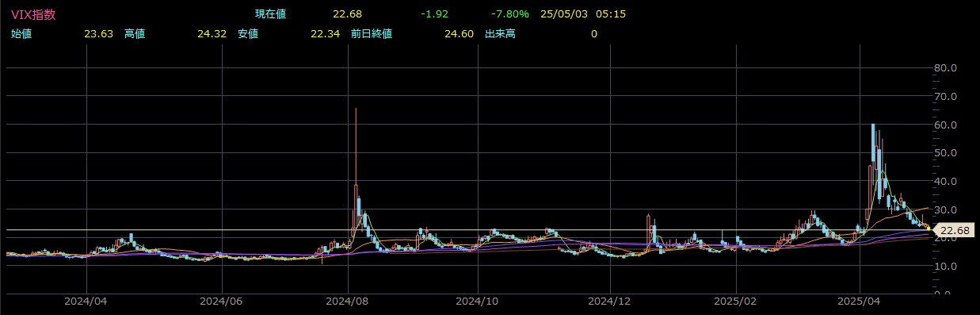Click the VIX指数 chart title
The image size is (980, 315).
33,14
